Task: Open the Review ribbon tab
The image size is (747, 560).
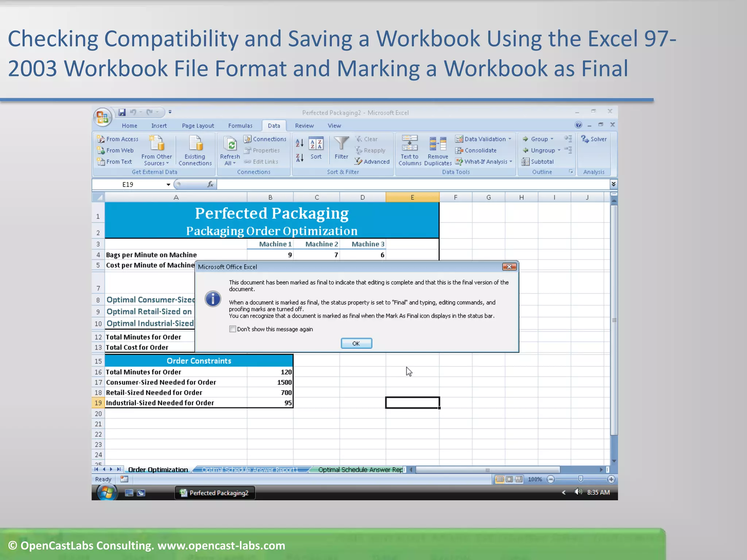Action: click(304, 126)
